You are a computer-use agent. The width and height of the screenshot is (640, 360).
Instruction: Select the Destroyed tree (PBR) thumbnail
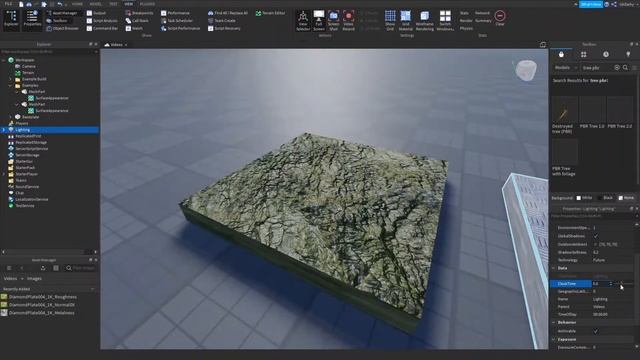coord(564,109)
